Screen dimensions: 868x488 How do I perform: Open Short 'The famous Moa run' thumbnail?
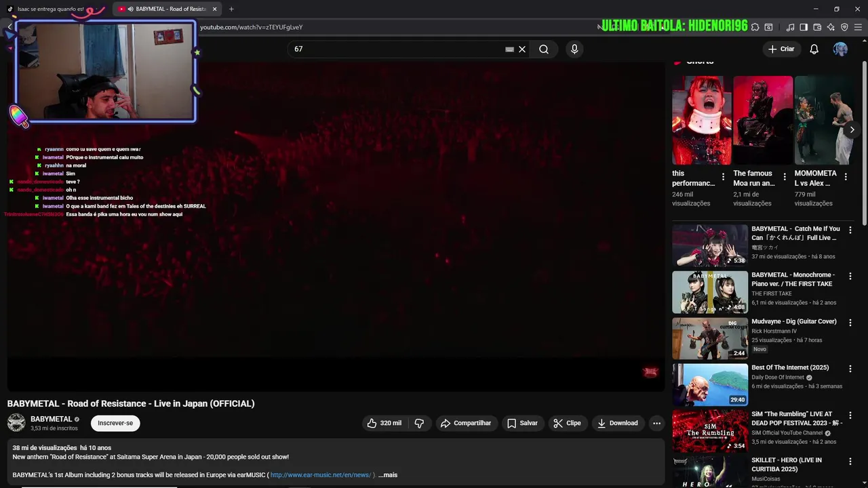[x=763, y=120]
